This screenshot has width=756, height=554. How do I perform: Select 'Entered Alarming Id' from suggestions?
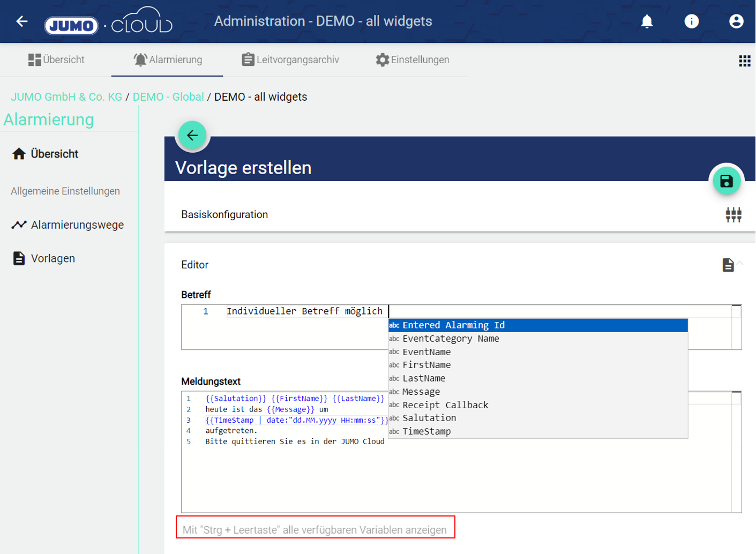coord(453,325)
